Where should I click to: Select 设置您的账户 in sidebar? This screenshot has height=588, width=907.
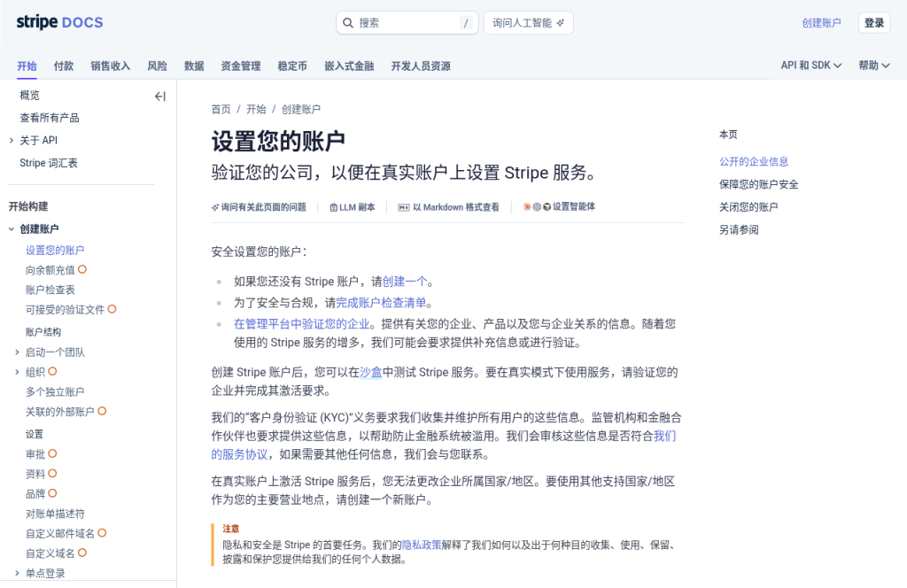pos(55,251)
